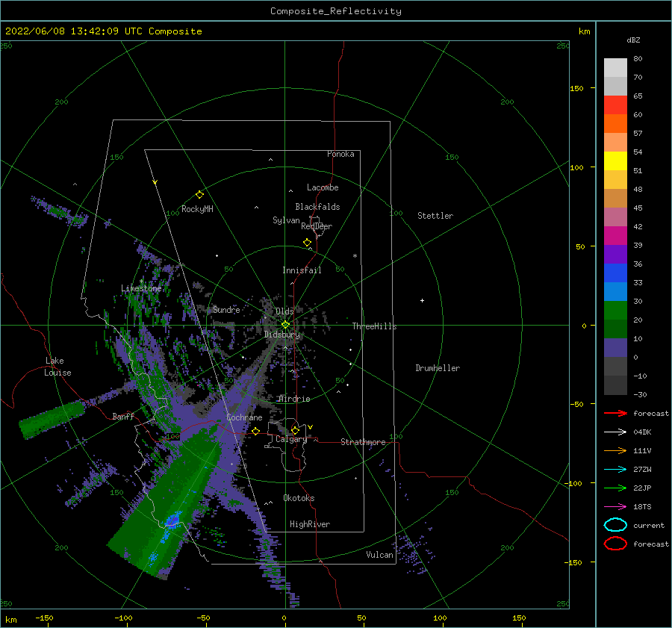Click the Lake Louise label

pyautogui.click(x=57, y=367)
